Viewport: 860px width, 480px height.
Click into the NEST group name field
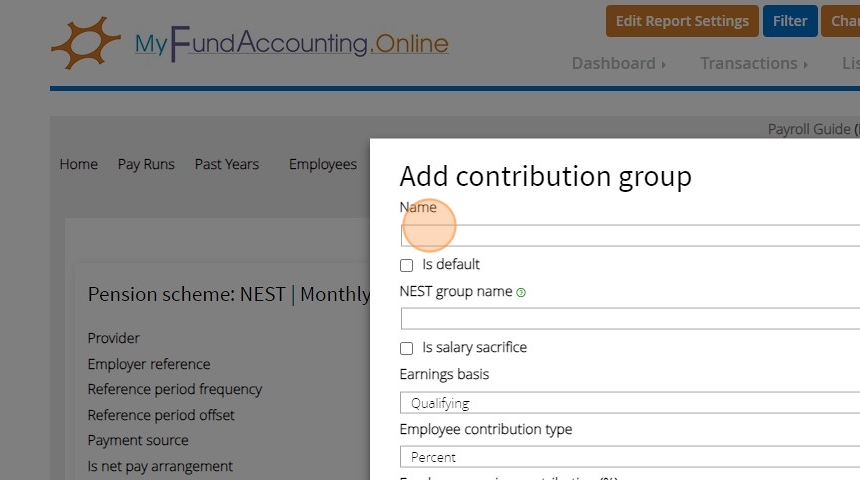point(630,319)
